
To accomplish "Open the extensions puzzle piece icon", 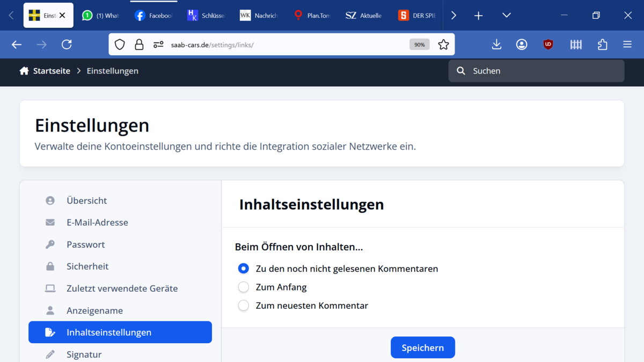I will pos(602,45).
